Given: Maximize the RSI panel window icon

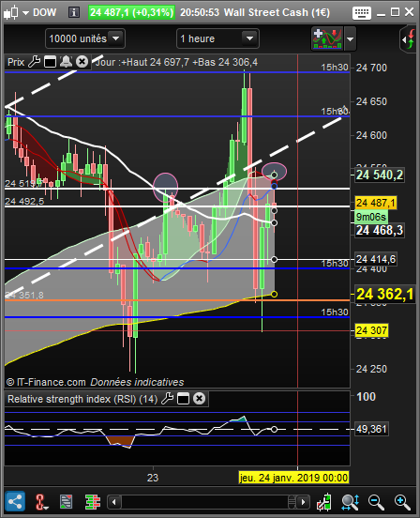Looking at the screenshot, I should pyautogui.click(x=183, y=399).
